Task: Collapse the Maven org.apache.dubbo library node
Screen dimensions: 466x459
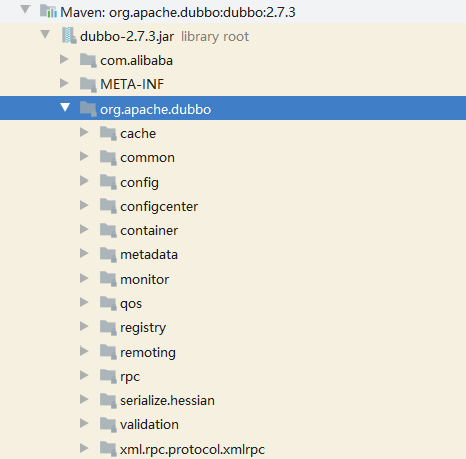Action: click(x=25, y=9)
